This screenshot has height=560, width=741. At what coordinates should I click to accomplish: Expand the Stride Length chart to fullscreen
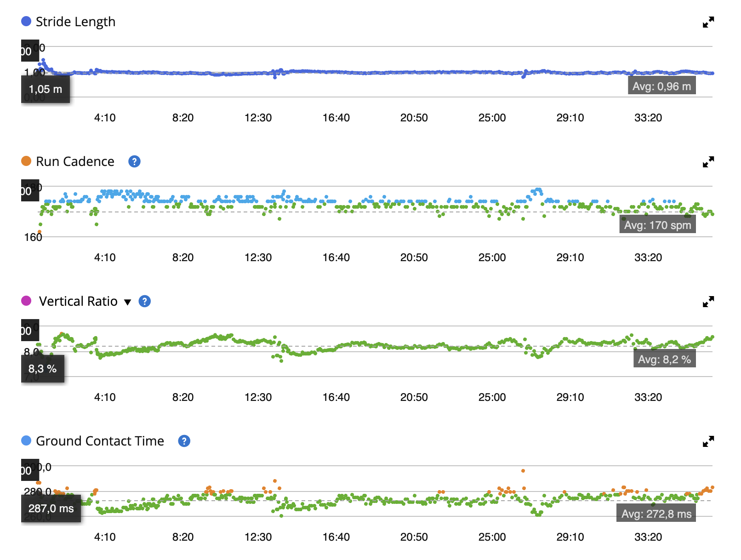click(708, 22)
